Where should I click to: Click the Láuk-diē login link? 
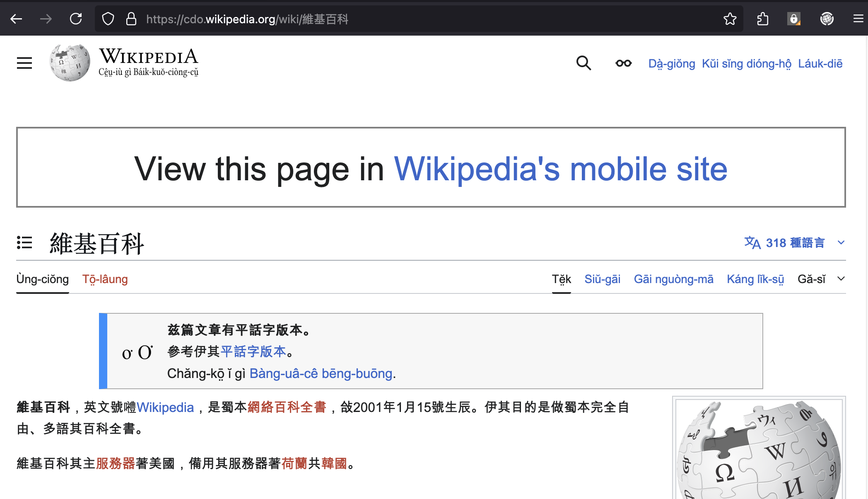(820, 64)
